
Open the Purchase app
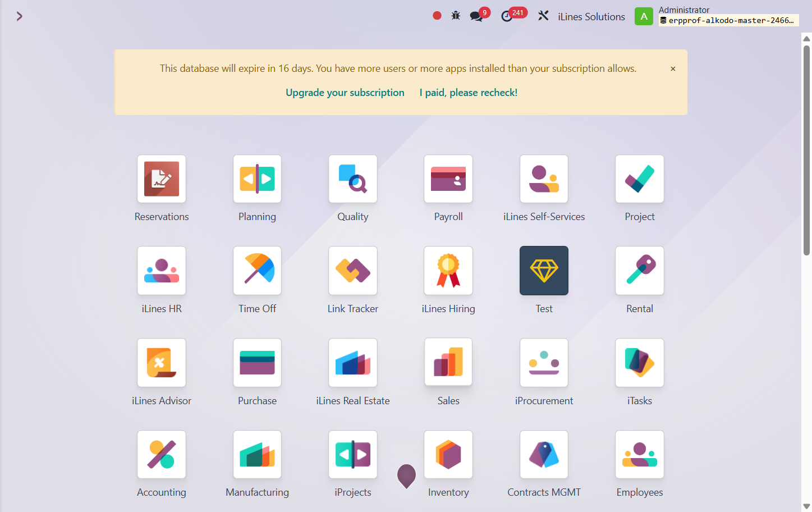[x=257, y=363]
